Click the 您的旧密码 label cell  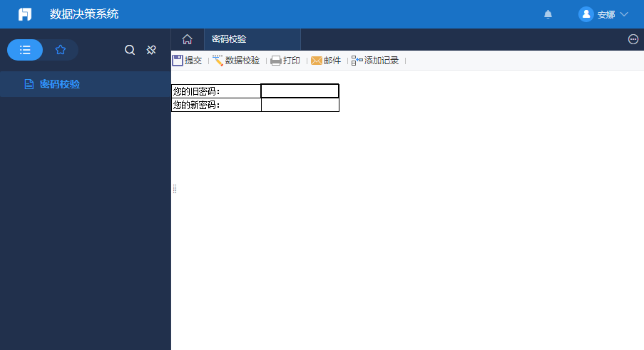216,91
